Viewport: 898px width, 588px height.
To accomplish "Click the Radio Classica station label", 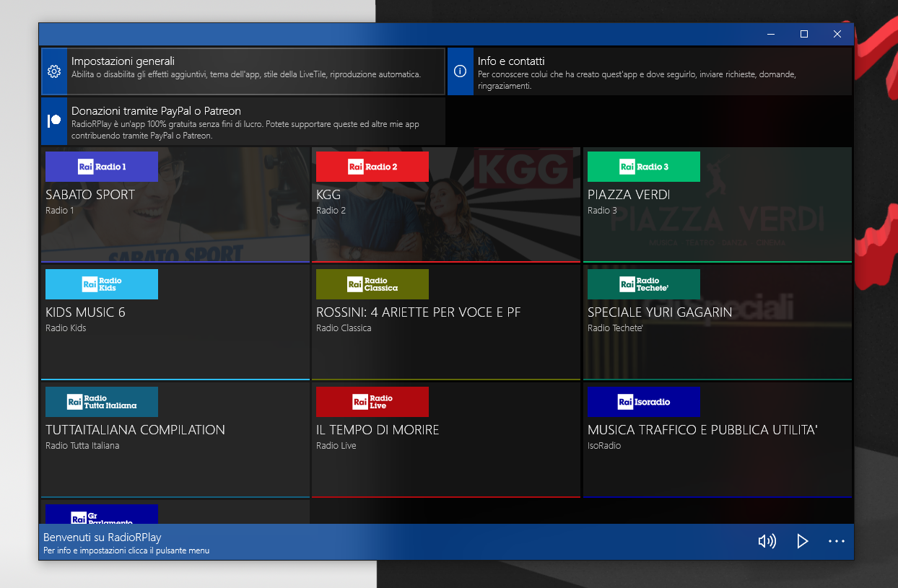I will pos(344,328).
